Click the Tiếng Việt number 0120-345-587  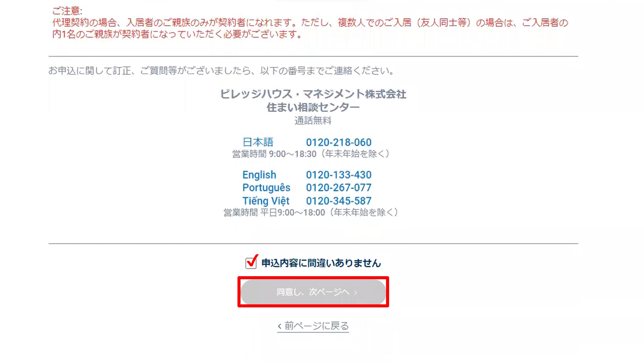tap(338, 201)
